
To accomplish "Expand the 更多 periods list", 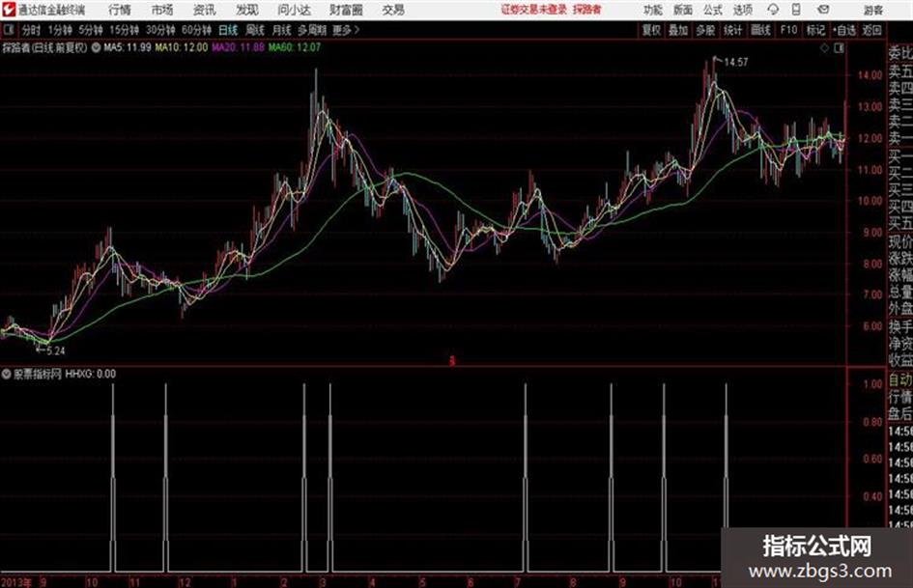I will tap(345, 30).
